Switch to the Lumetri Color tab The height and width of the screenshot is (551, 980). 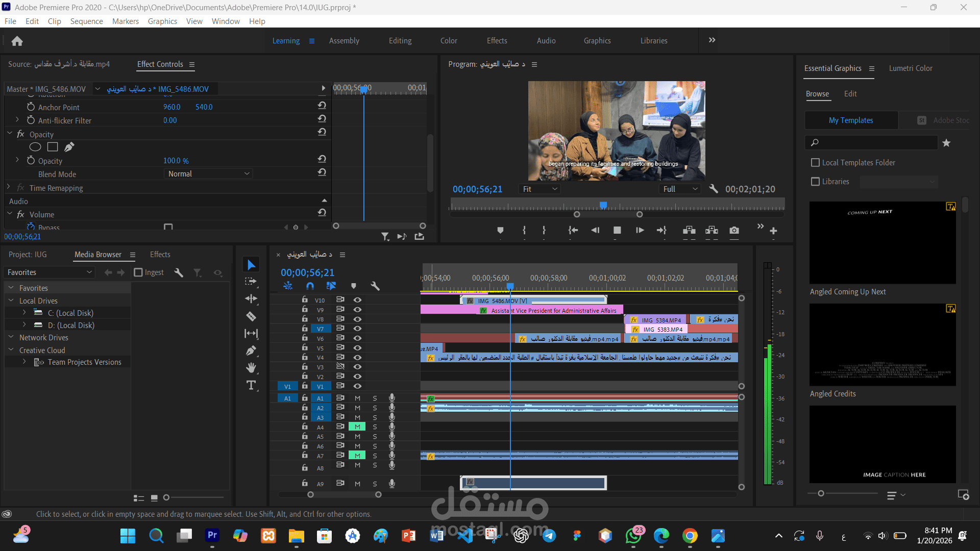[x=910, y=68]
